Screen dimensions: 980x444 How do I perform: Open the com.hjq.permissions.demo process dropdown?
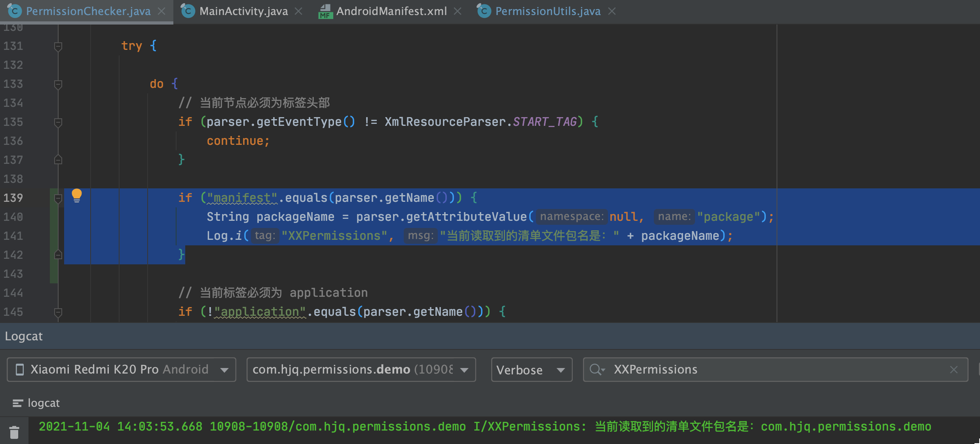pyautogui.click(x=464, y=370)
